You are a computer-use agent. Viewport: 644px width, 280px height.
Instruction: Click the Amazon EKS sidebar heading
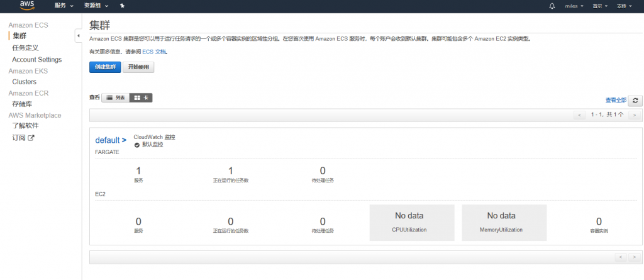pos(28,71)
